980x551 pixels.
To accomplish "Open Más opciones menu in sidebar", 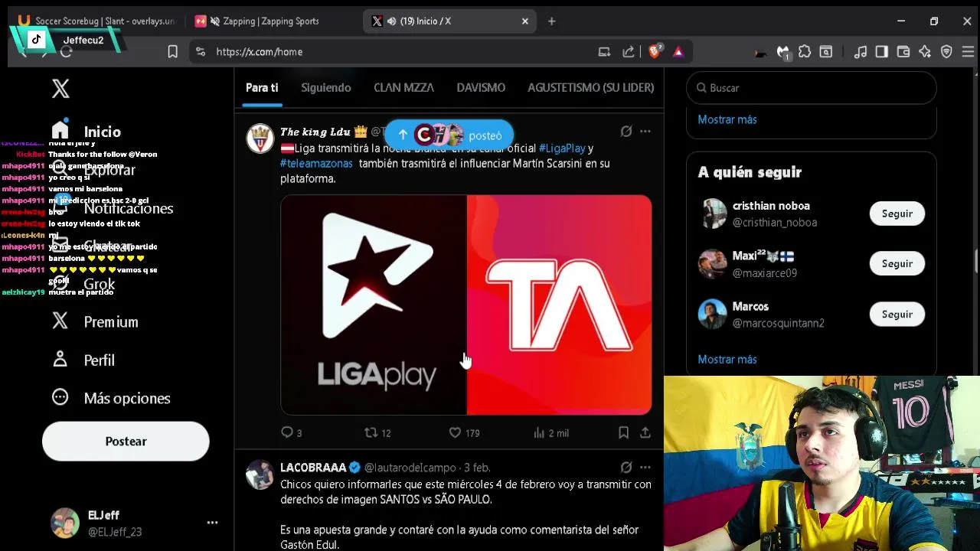I will [111, 398].
